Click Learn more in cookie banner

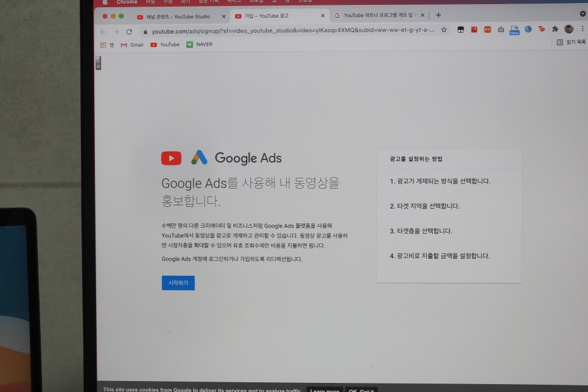click(325, 390)
